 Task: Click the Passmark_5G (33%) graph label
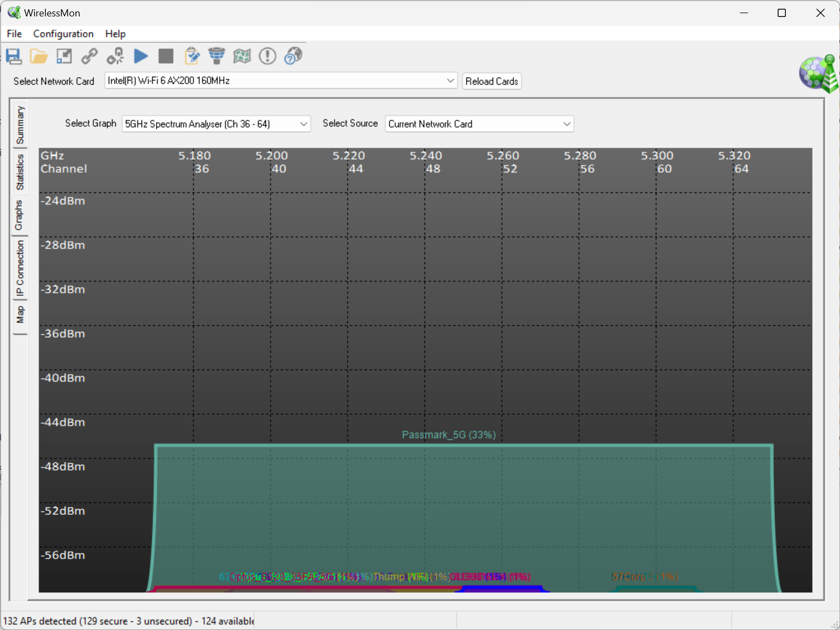(x=449, y=435)
